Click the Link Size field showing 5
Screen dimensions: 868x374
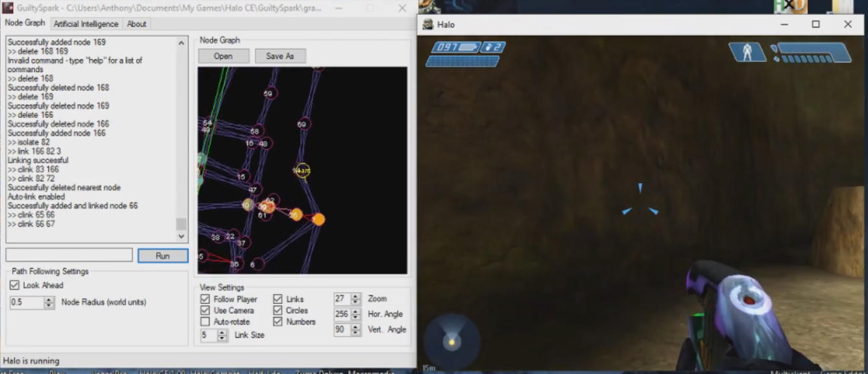pos(209,336)
